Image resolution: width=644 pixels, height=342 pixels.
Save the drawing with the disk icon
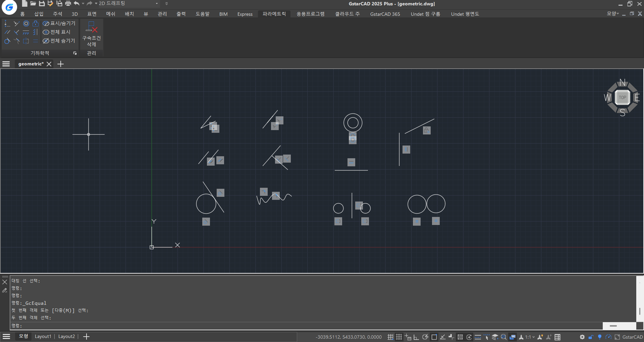42,3
